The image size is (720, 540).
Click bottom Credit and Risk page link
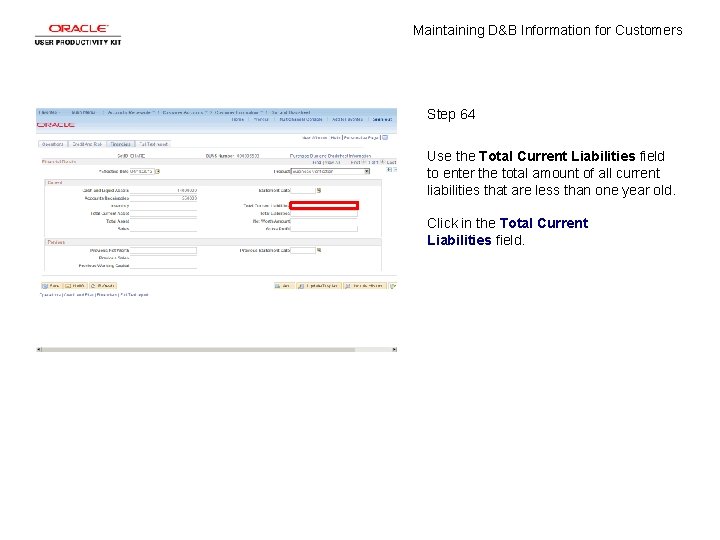point(79,295)
